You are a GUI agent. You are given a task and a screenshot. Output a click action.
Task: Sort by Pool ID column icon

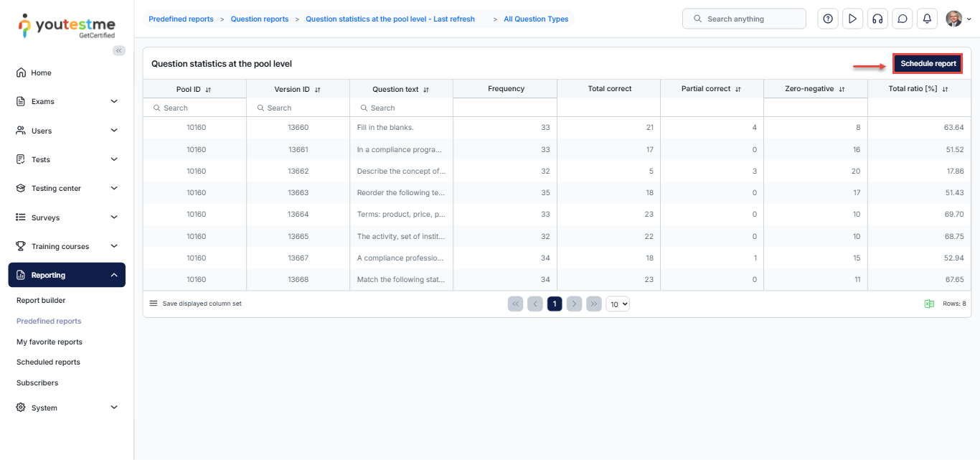208,90
